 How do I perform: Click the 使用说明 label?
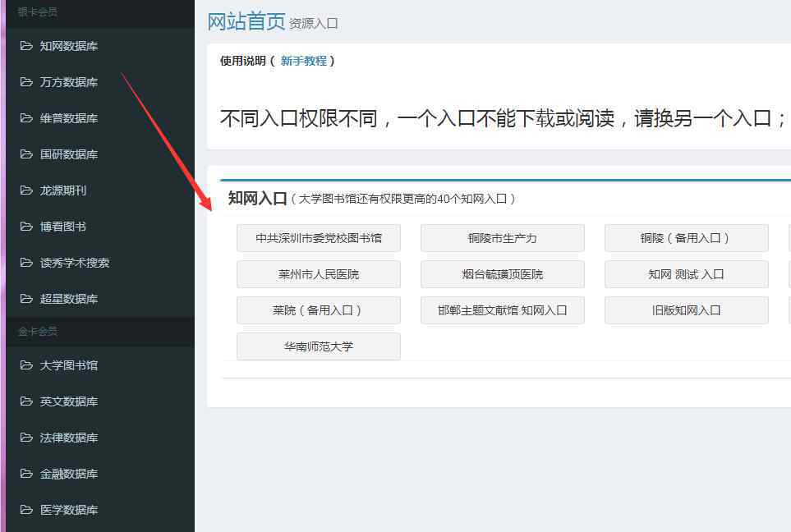[243, 61]
